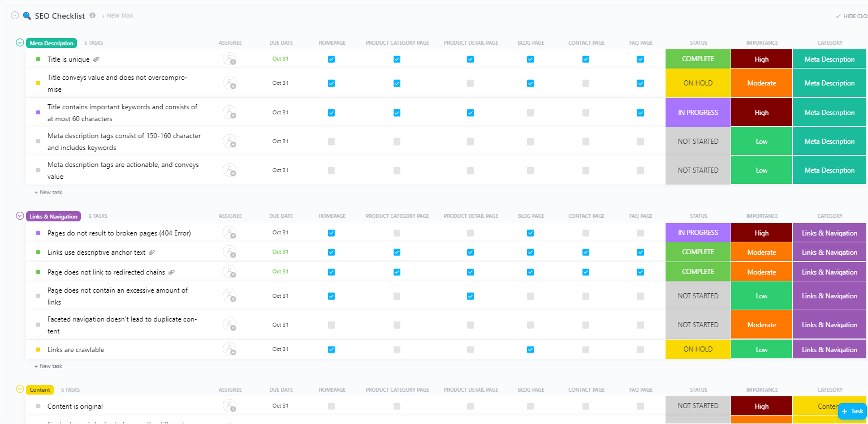
Task: Open ON HOLD status cell for Links are crawlable
Action: pyautogui.click(x=698, y=349)
